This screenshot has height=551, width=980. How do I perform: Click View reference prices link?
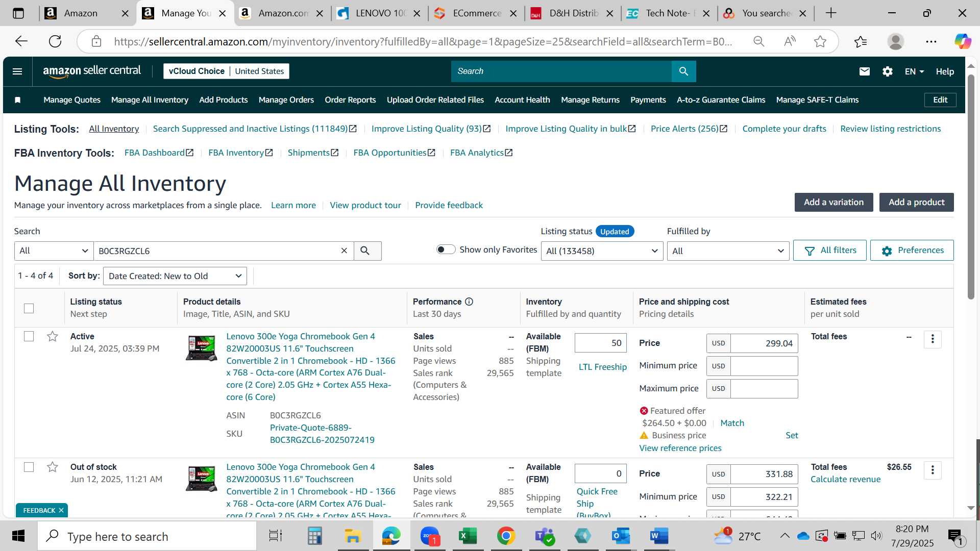680,448
